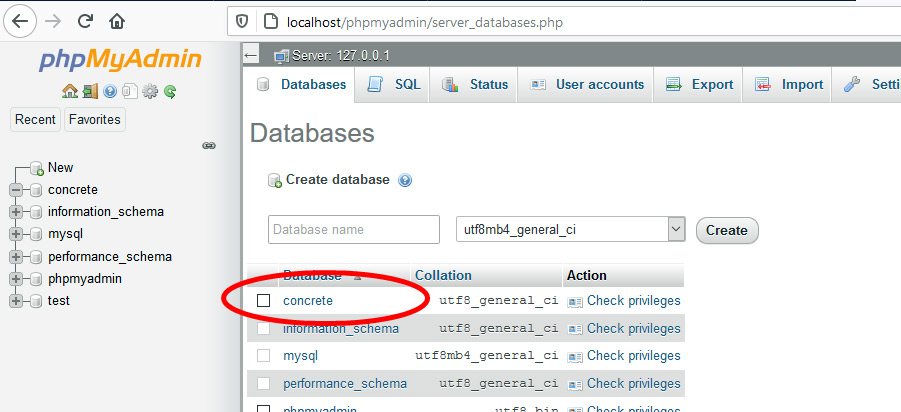Collapse navigation panel arrow left of Server
901x412 pixels.
tap(251, 55)
